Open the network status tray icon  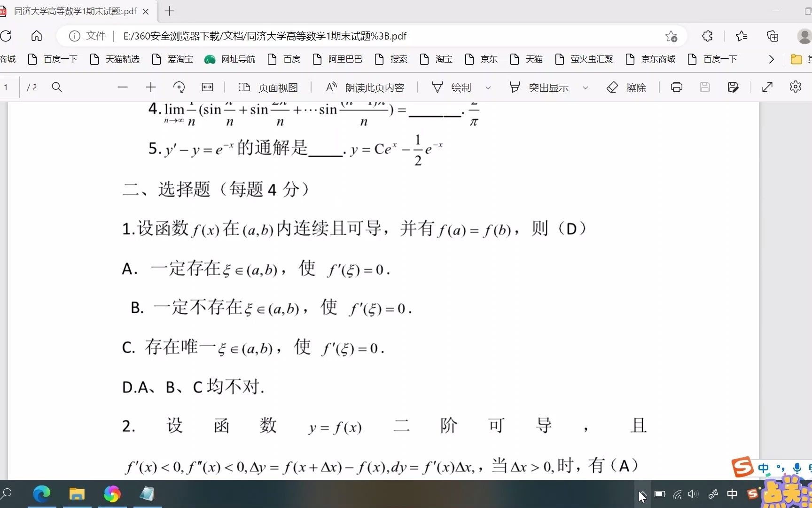point(677,494)
